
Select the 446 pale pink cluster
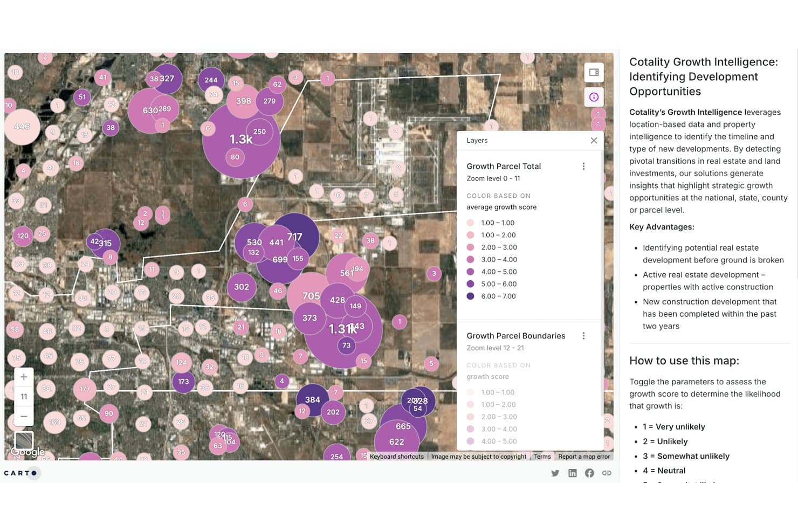click(22, 127)
